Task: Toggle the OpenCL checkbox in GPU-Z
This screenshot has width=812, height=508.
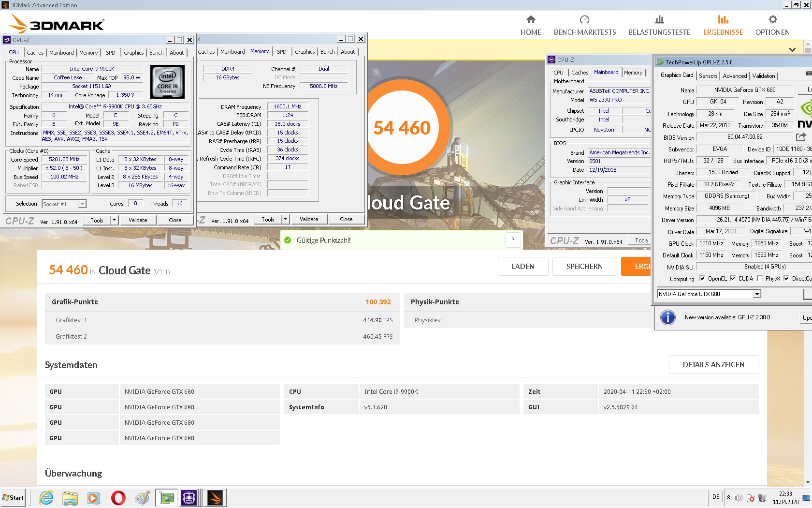Action: (x=702, y=278)
